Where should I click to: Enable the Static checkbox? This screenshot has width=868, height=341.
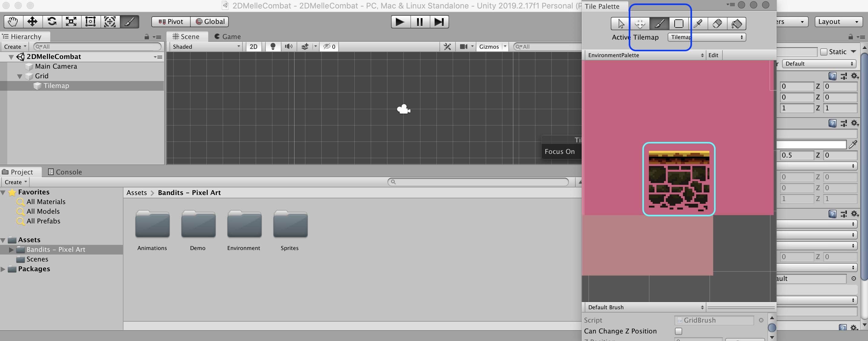click(824, 52)
